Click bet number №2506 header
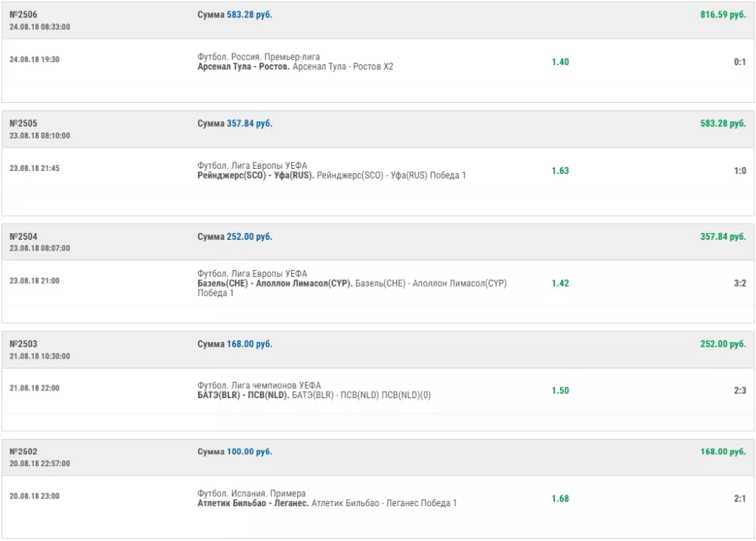This screenshot has width=756, height=541. (23, 15)
